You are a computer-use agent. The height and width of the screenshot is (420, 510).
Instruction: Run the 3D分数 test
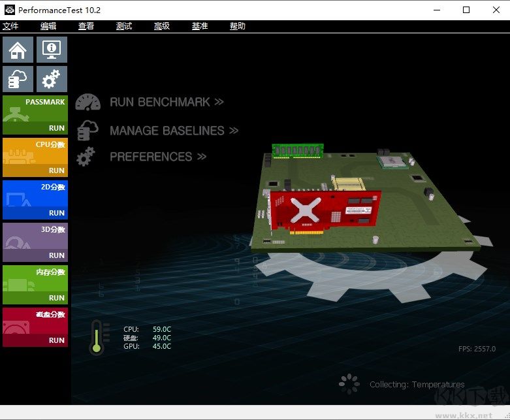click(x=57, y=255)
